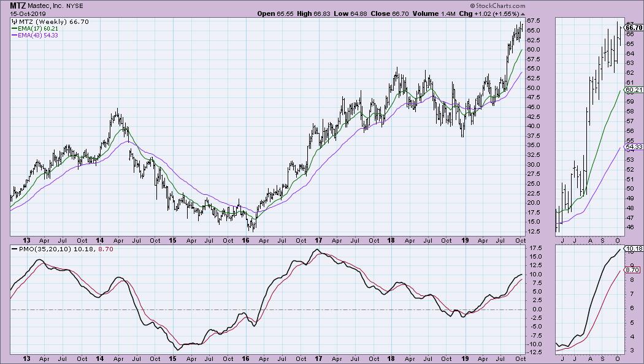This screenshot has height=364, width=644.
Task: Click the 50.0 price axis label
Action: [x=533, y=88]
